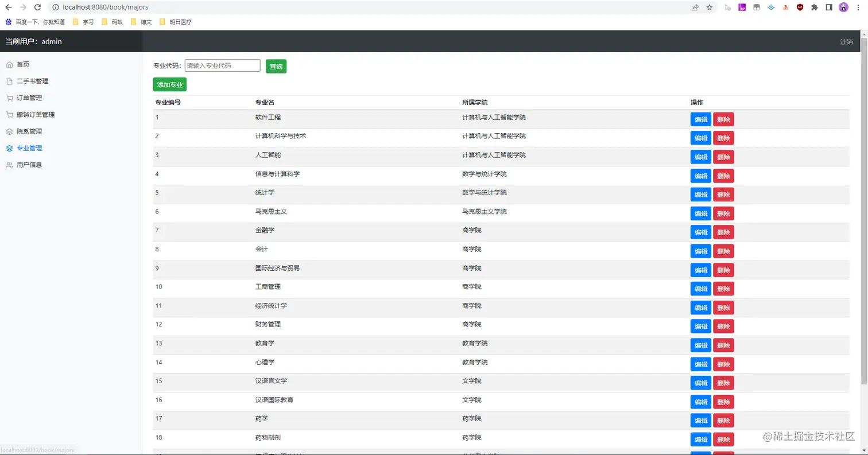This screenshot has width=868, height=455.
Task: Delete the 国际经济与贸易 row
Action: (723, 270)
